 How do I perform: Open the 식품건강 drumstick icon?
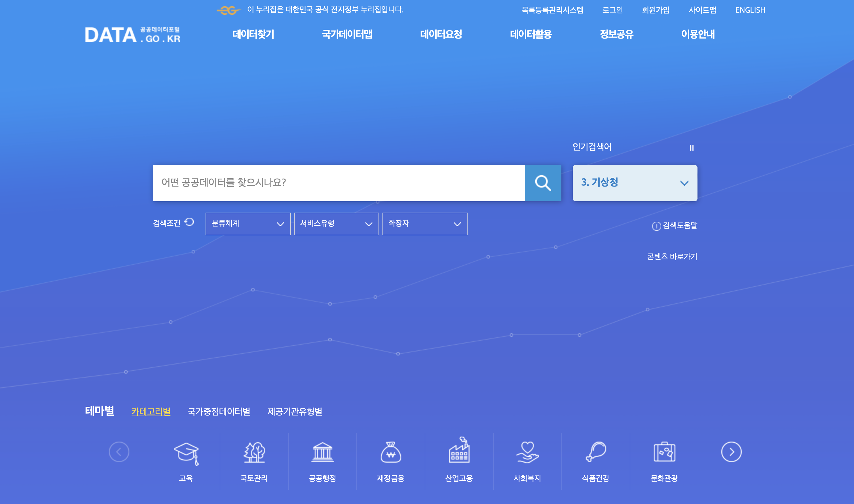pos(596,452)
